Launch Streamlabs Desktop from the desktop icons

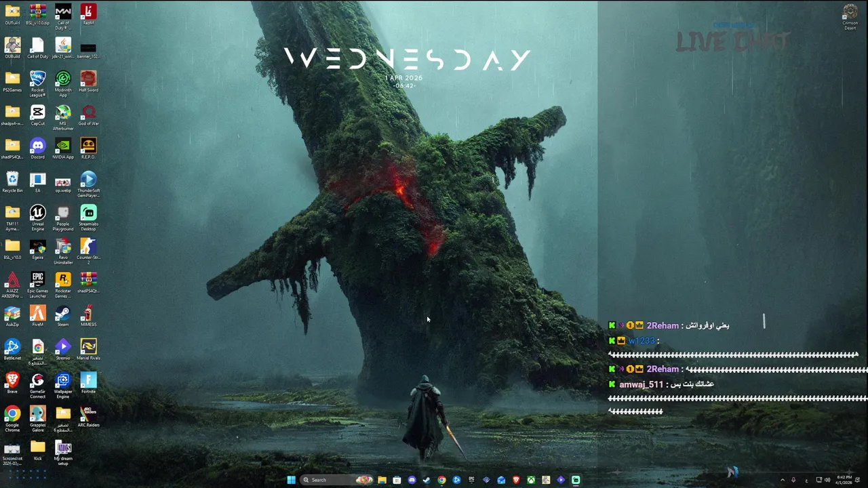click(88, 218)
